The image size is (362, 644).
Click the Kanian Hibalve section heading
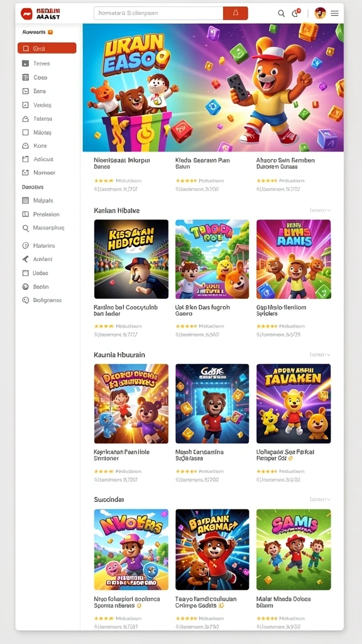click(x=117, y=210)
